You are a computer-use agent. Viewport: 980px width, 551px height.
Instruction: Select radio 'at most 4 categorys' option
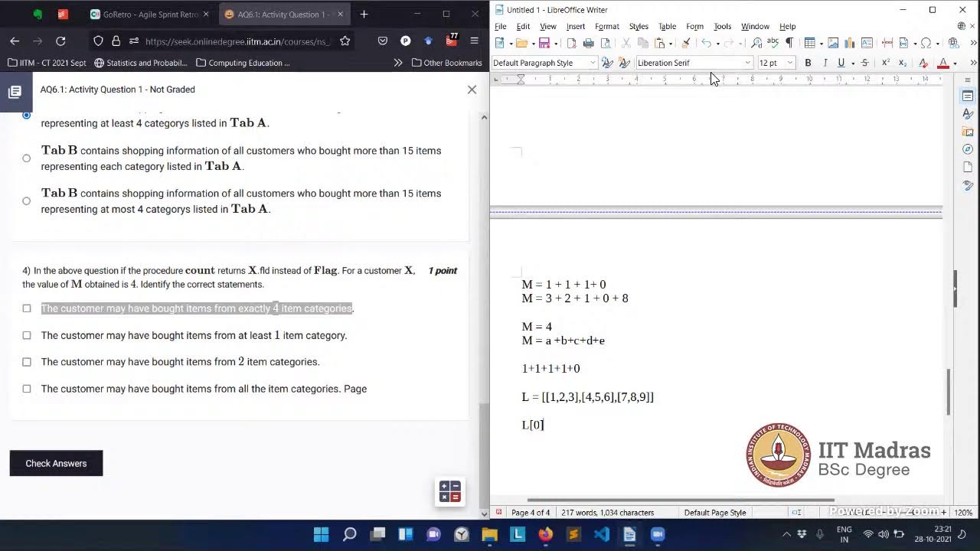27,201
